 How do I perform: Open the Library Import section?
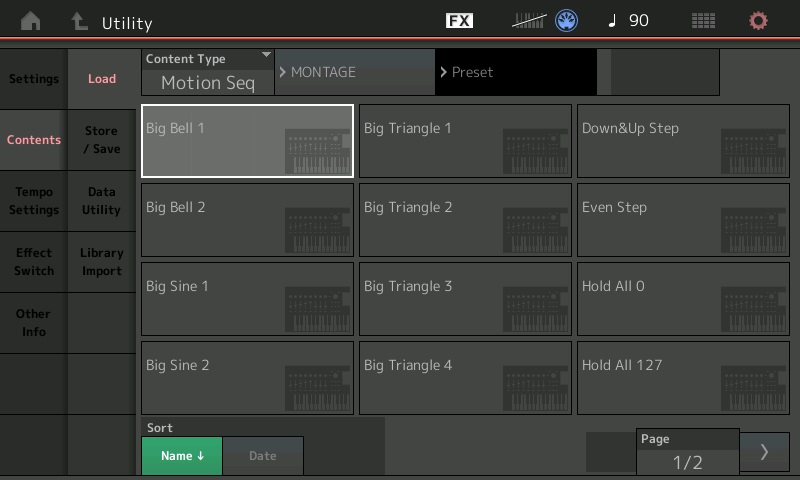click(102, 262)
